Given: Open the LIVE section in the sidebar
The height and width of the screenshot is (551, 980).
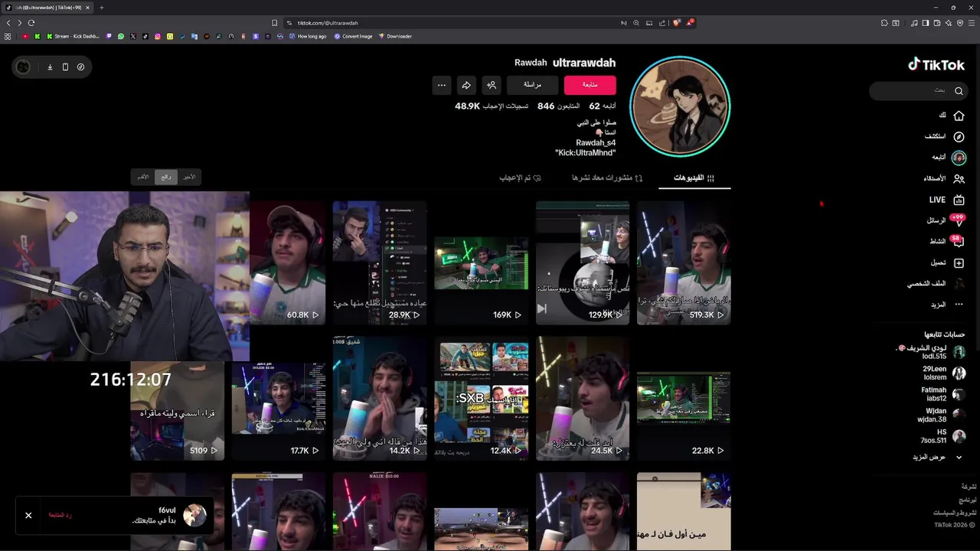Looking at the screenshot, I should [x=947, y=200].
